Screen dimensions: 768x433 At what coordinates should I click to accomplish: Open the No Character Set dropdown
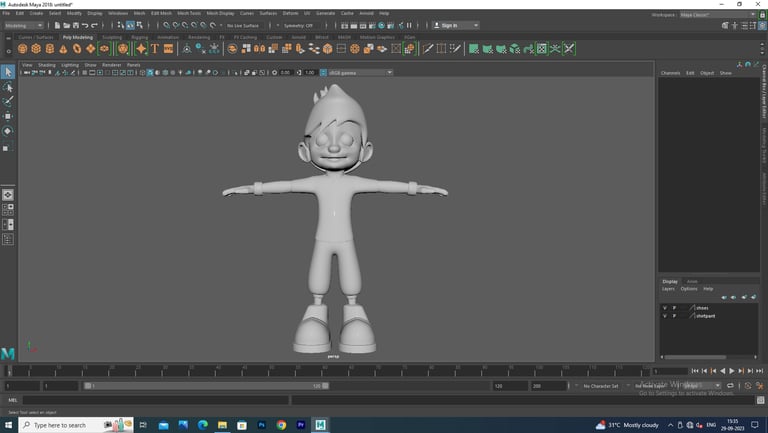point(602,386)
